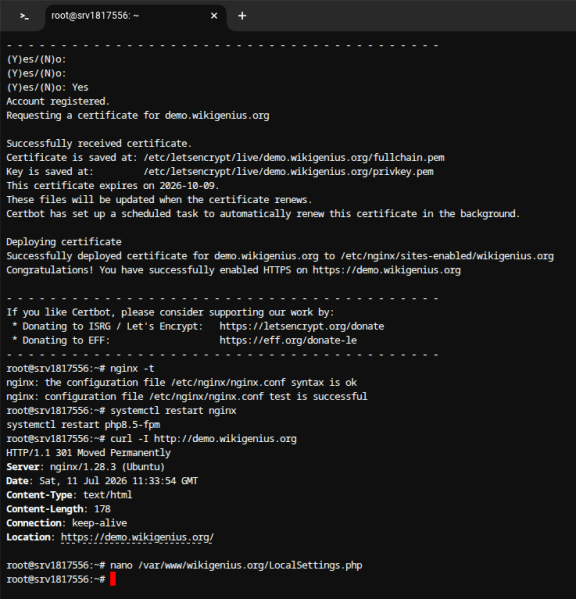
Task: Click 'Requesting a certificate for demo.wikigenius.org'
Action: [x=138, y=116]
